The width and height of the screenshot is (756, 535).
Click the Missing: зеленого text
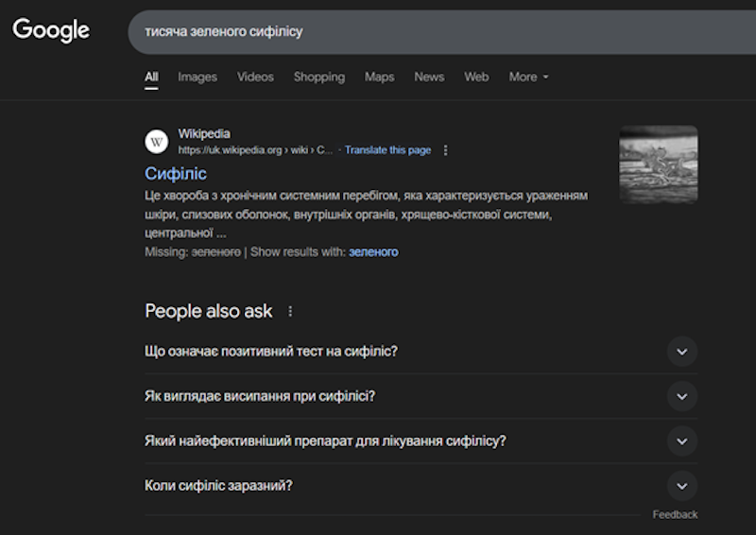pyautogui.click(x=193, y=251)
